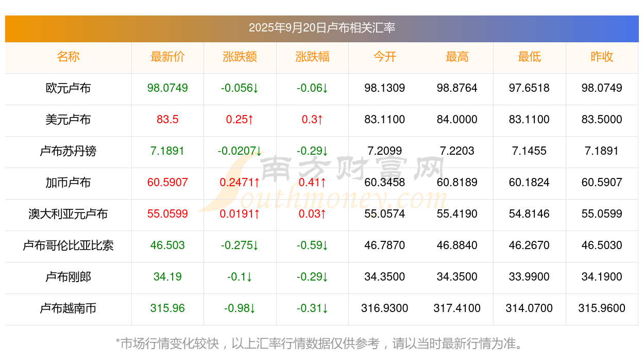Click change percent -0.06↓
Viewport: 644px width, 360px height.
(x=312, y=88)
